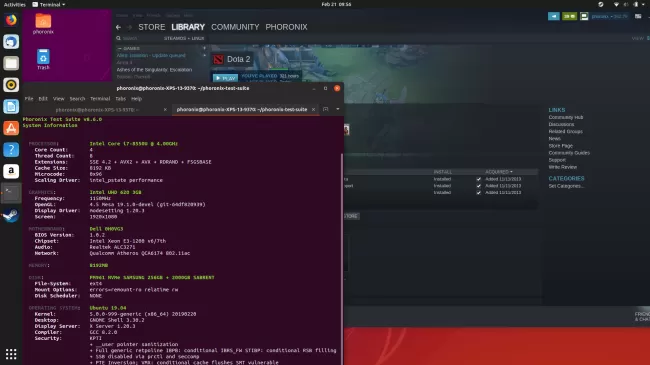The width and height of the screenshot is (650, 365).
Task: Open Rhythmbox music player from dock
Action: coord(11,85)
